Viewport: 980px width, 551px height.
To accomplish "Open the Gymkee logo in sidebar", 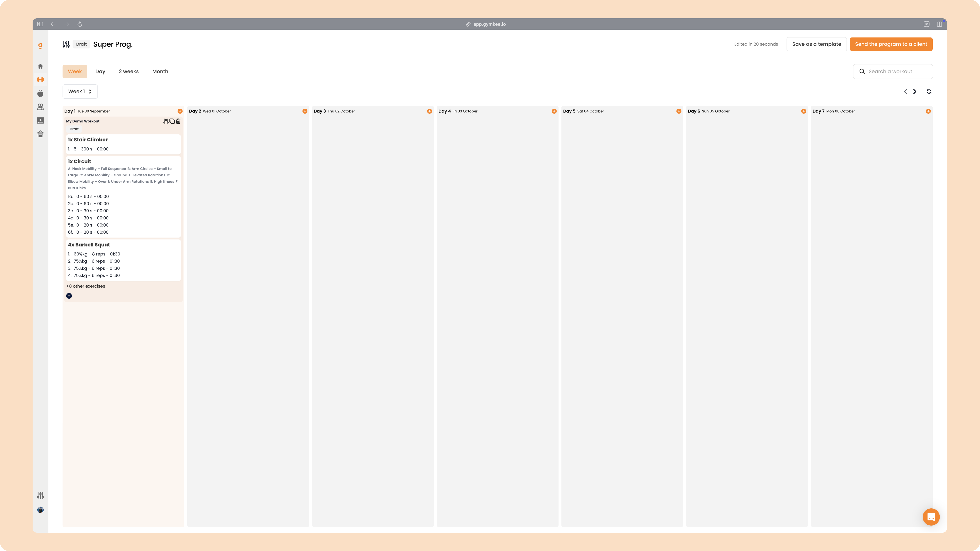I will (x=40, y=46).
